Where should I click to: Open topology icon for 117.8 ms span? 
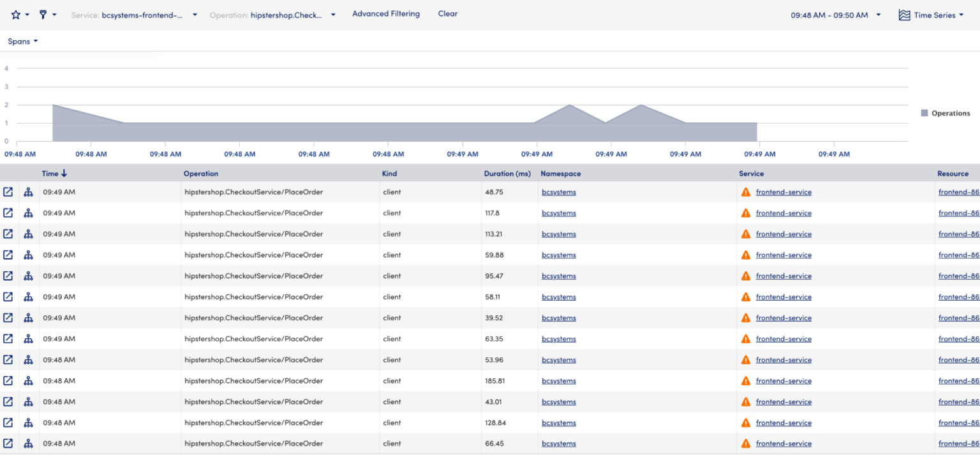coord(28,213)
